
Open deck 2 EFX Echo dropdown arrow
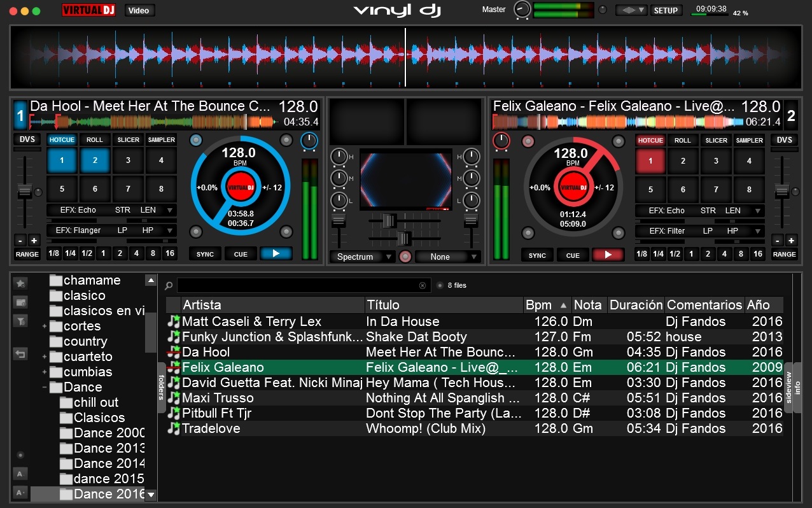758,211
